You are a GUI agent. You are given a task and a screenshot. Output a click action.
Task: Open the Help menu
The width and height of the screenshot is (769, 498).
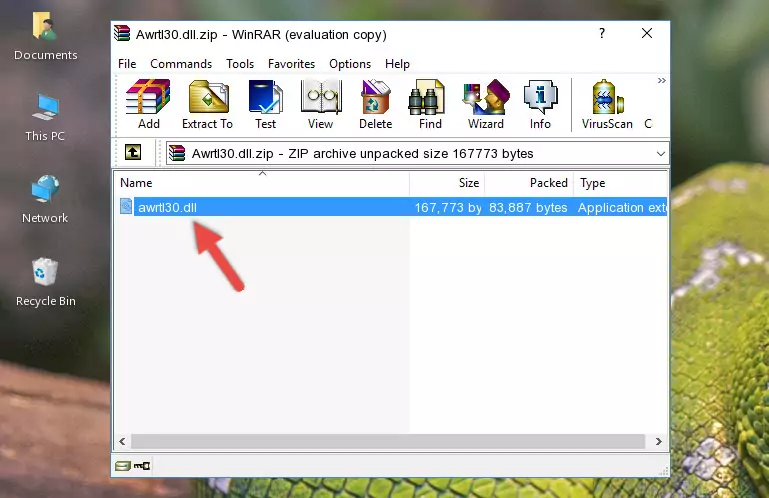tap(397, 64)
